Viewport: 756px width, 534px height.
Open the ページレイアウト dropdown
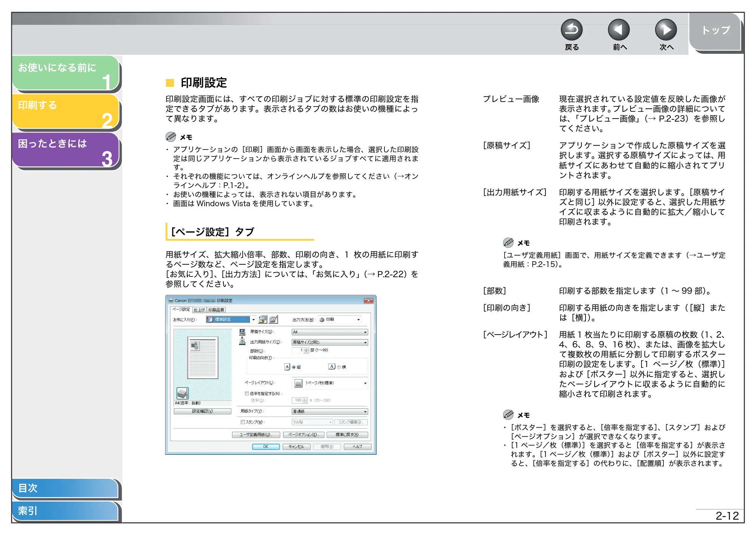click(x=330, y=383)
